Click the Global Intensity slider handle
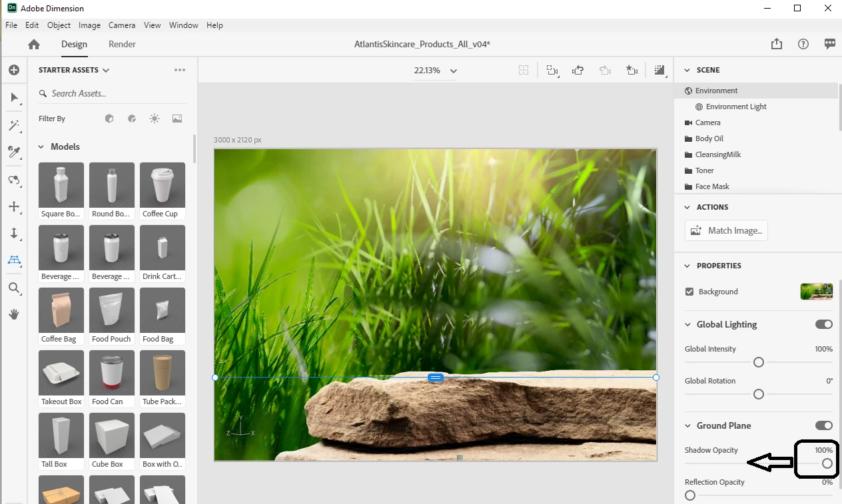The image size is (842, 504). [758, 362]
